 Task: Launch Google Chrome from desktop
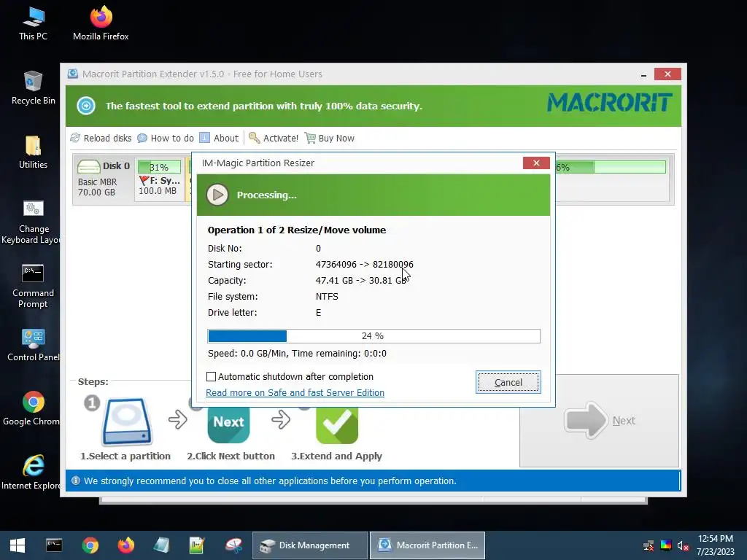[31, 408]
